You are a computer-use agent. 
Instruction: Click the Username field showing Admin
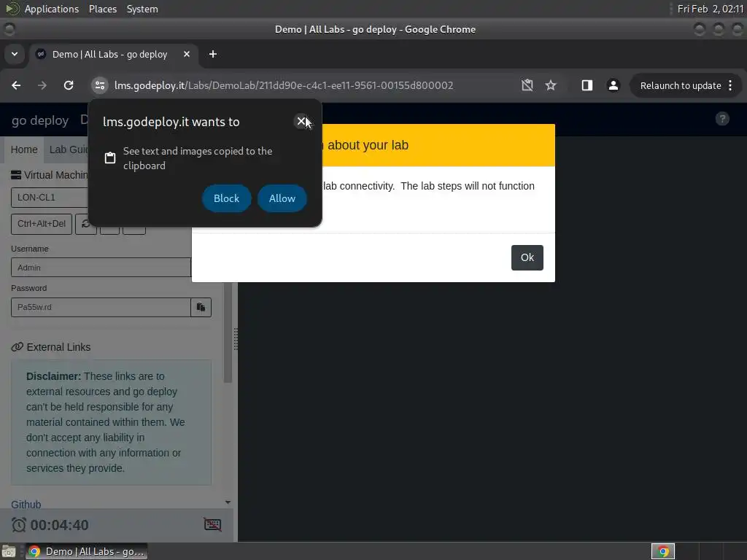coord(101,268)
